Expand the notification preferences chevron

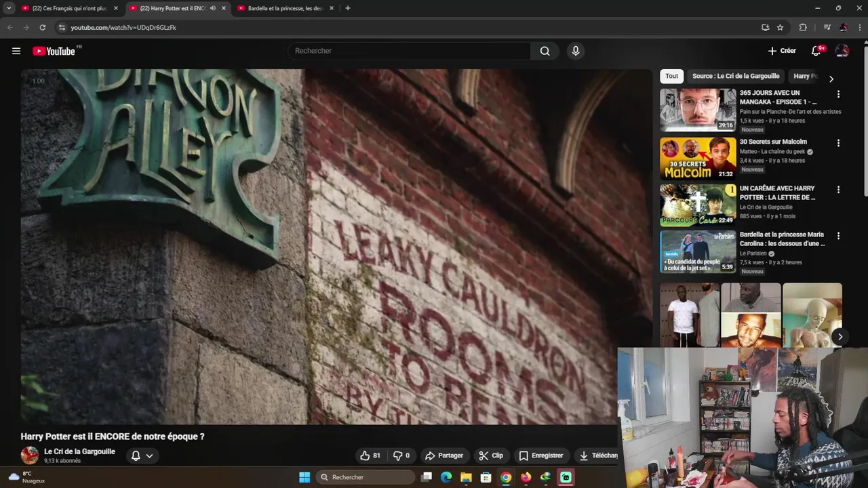(149, 455)
